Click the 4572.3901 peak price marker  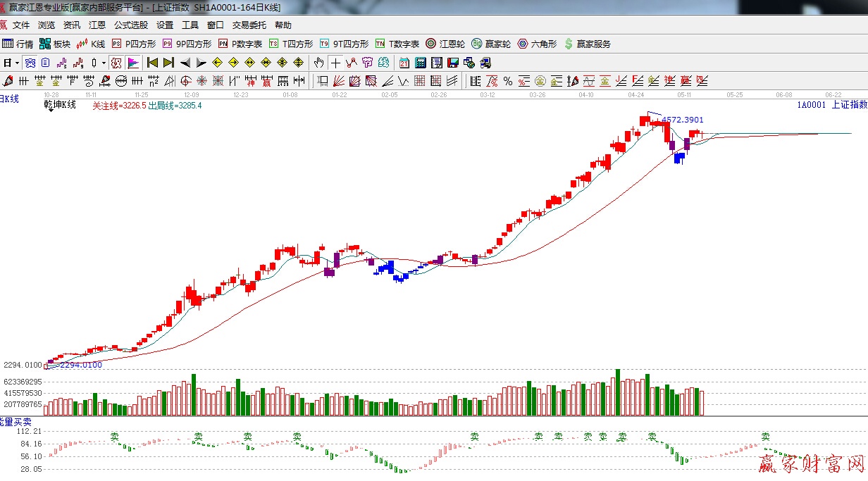pyautogui.click(x=682, y=120)
